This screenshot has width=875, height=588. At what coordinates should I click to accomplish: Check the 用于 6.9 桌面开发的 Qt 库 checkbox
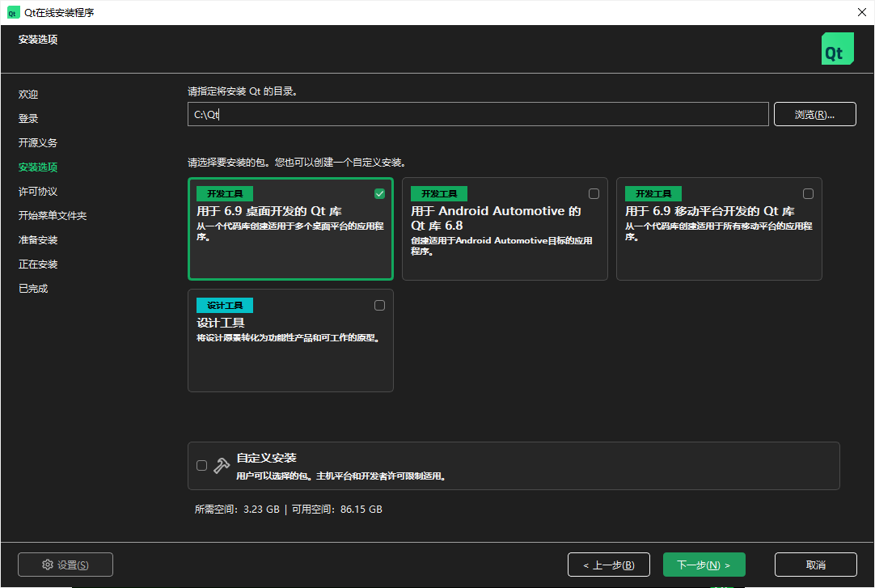(379, 193)
